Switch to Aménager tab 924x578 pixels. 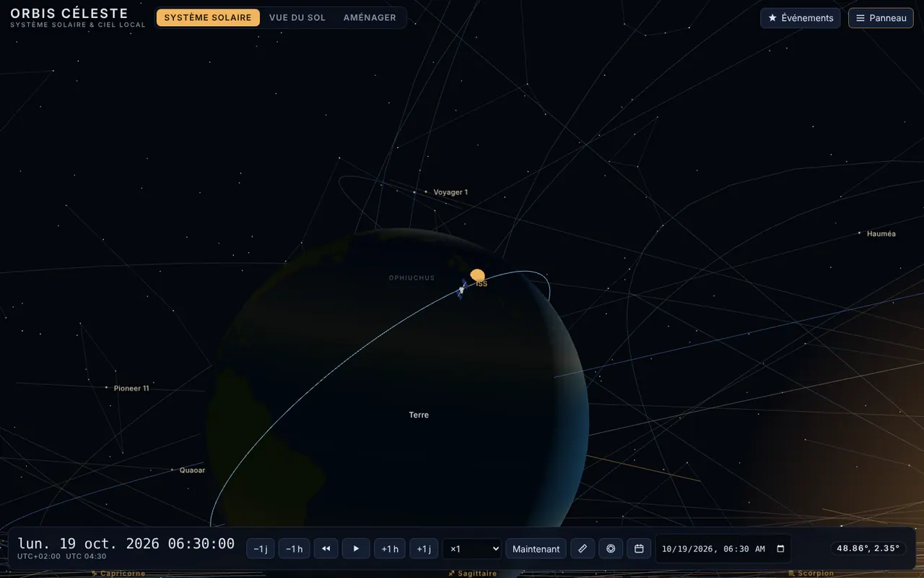[x=370, y=17]
